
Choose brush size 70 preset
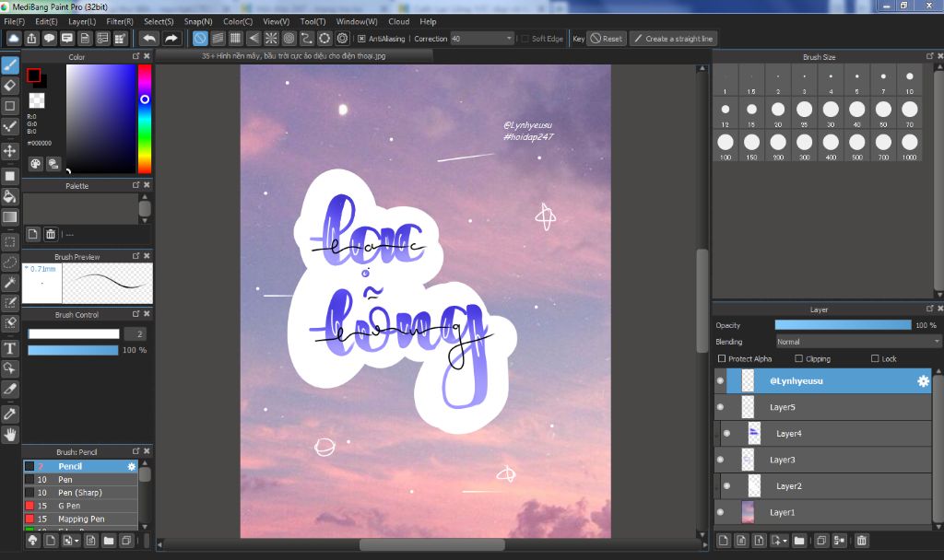909,113
